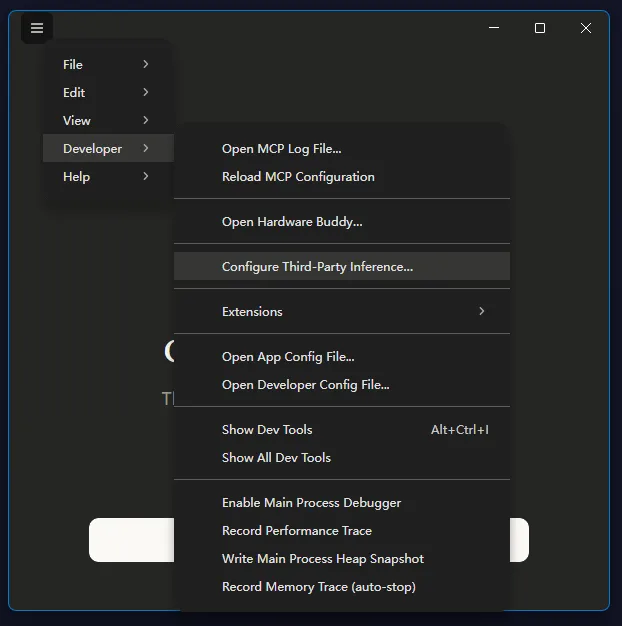Choose Record Memory Trace (auto-stop)
This screenshot has height=626, width=622.
[342, 586]
